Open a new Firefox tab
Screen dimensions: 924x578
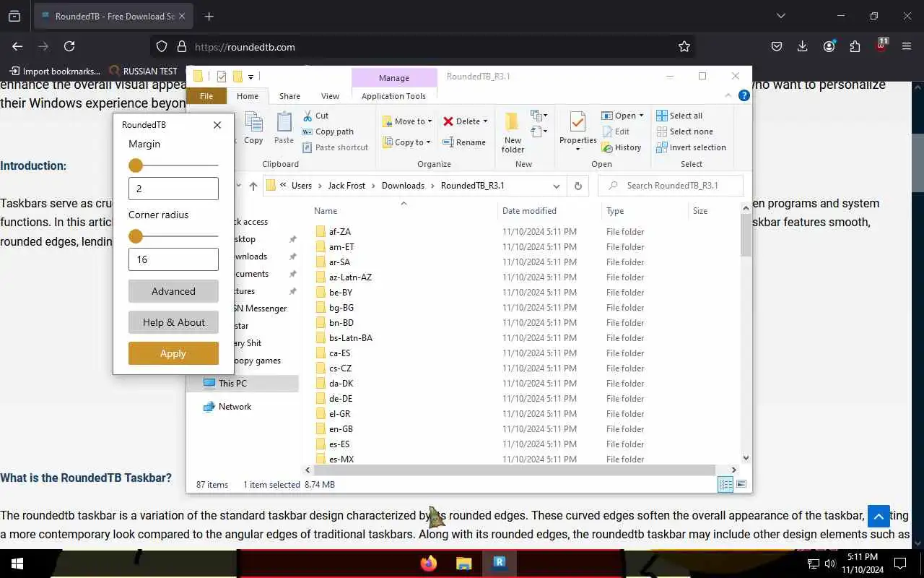click(x=209, y=16)
